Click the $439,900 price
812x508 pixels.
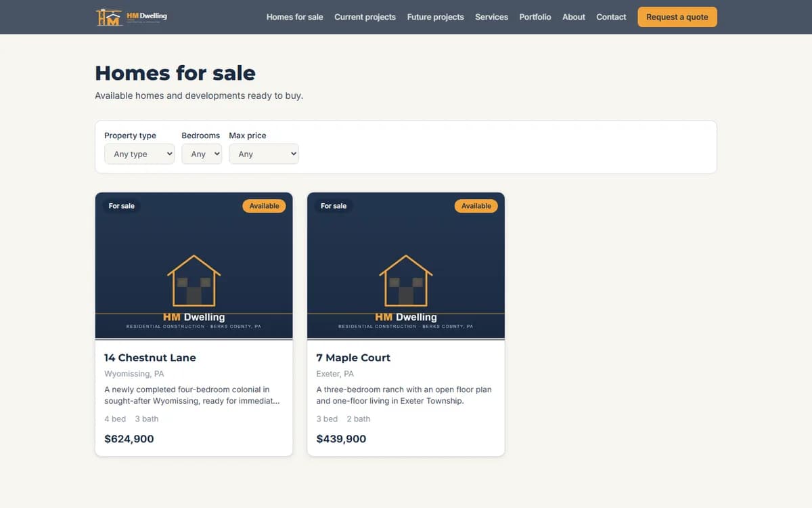pos(341,439)
